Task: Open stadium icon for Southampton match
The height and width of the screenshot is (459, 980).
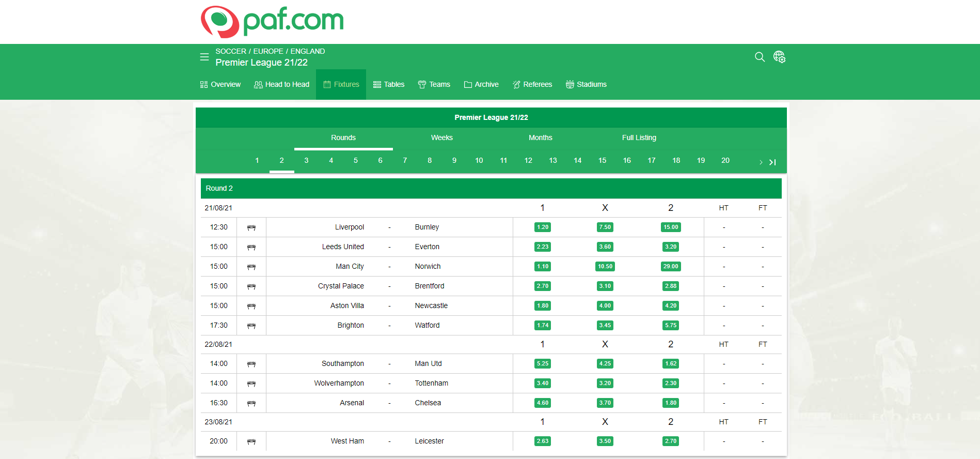Action: [251, 364]
